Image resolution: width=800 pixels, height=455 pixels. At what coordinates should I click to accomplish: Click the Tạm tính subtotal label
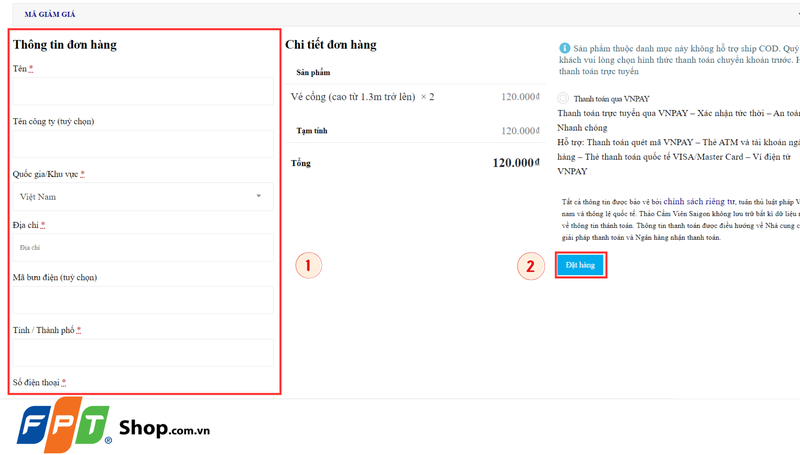(312, 131)
